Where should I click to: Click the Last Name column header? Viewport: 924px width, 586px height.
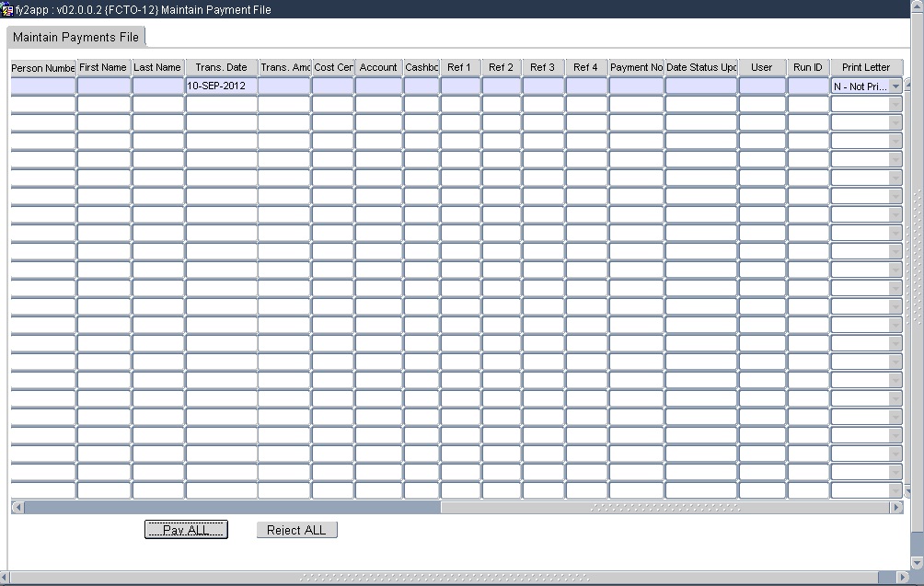pos(156,66)
